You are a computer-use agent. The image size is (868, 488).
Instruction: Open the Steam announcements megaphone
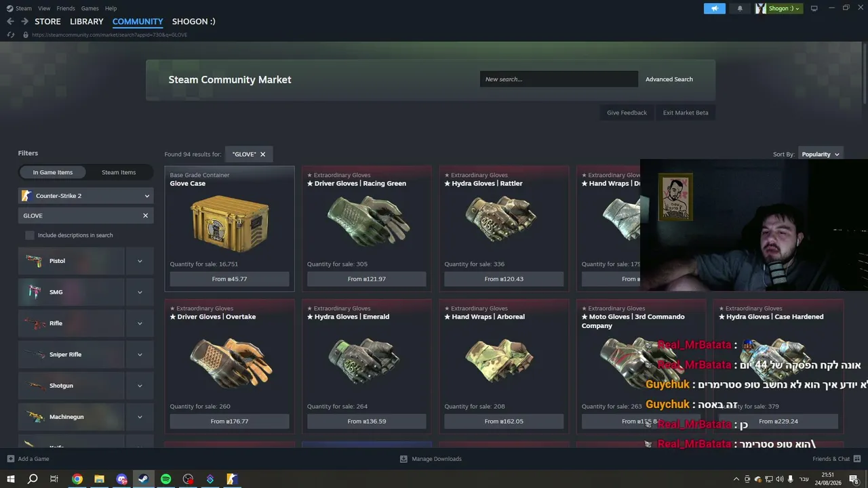[714, 8]
